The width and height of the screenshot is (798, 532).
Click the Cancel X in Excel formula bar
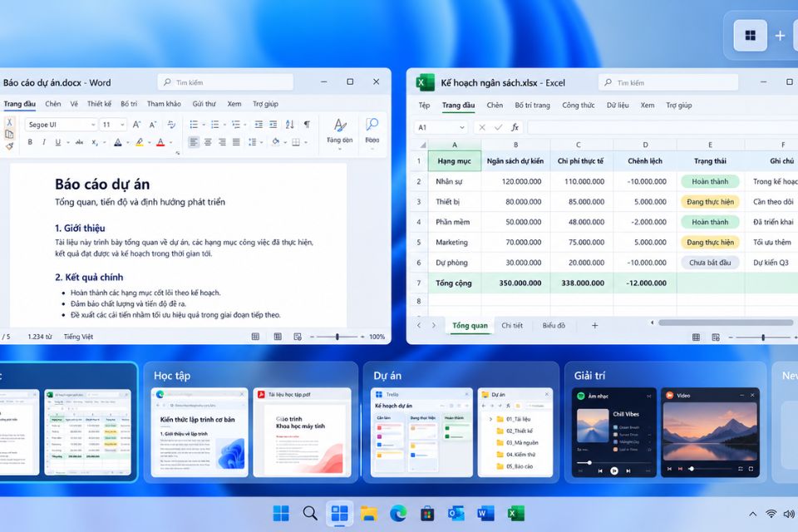coord(482,127)
